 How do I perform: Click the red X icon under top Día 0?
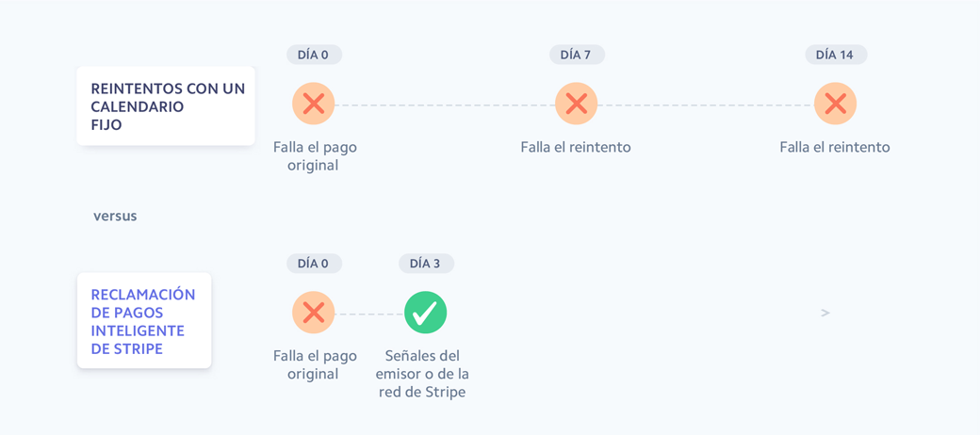pos(314,104)
